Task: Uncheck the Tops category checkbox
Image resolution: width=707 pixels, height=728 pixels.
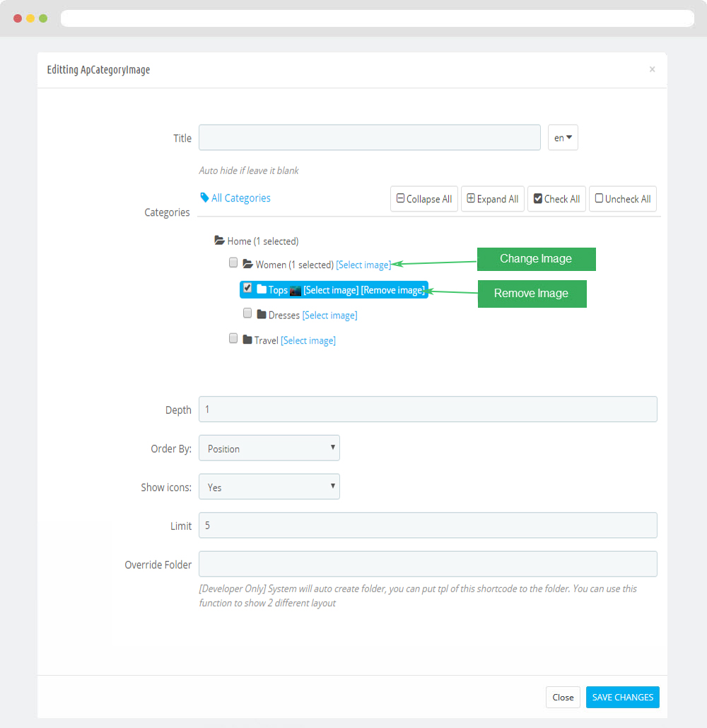Action: click(x=247, y=288)
